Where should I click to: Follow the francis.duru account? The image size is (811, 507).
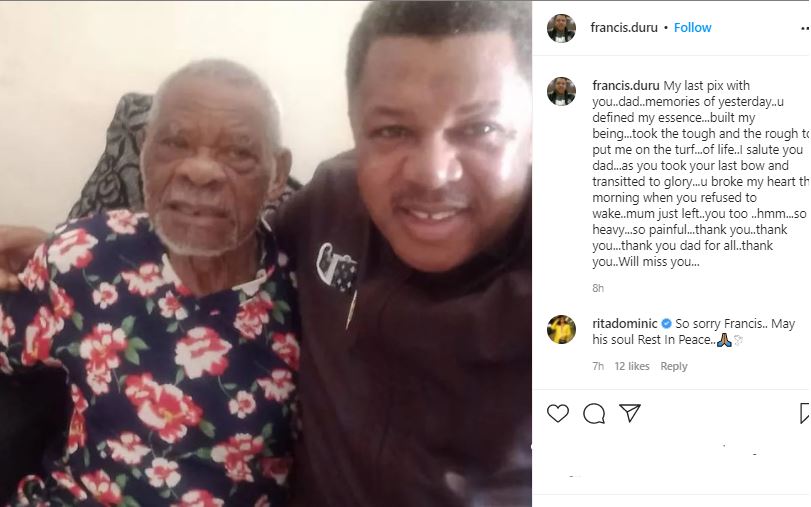click(x=693, y=27)
